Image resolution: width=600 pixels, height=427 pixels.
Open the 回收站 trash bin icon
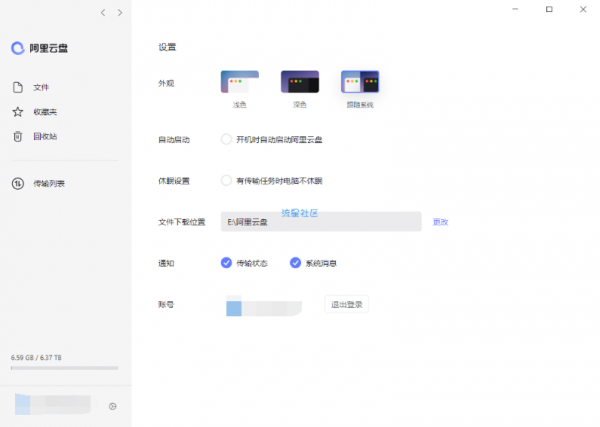(18, 136)
